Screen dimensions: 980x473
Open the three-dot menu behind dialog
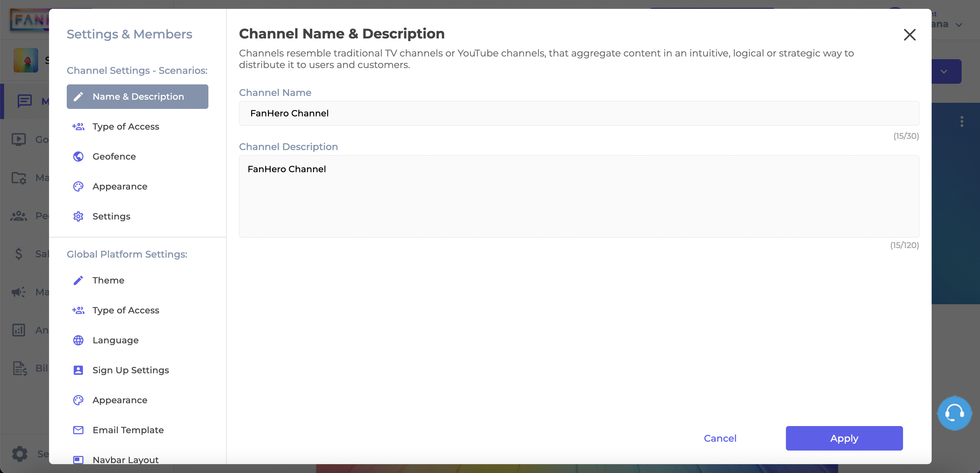click(x=962, y=122)
